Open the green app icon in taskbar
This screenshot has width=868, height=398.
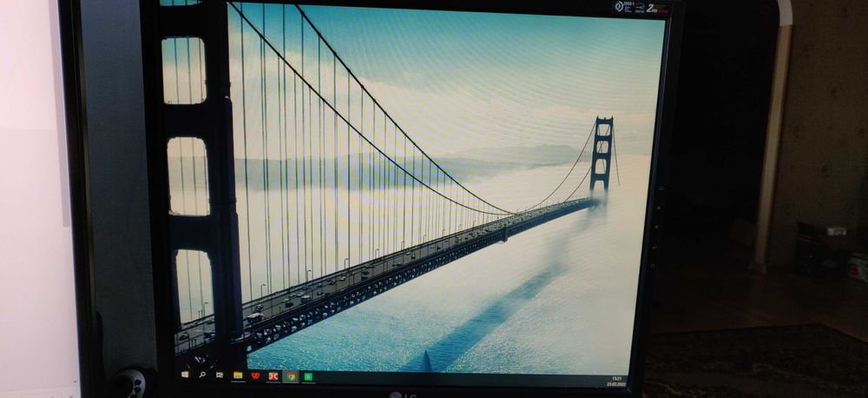[308, 377]
